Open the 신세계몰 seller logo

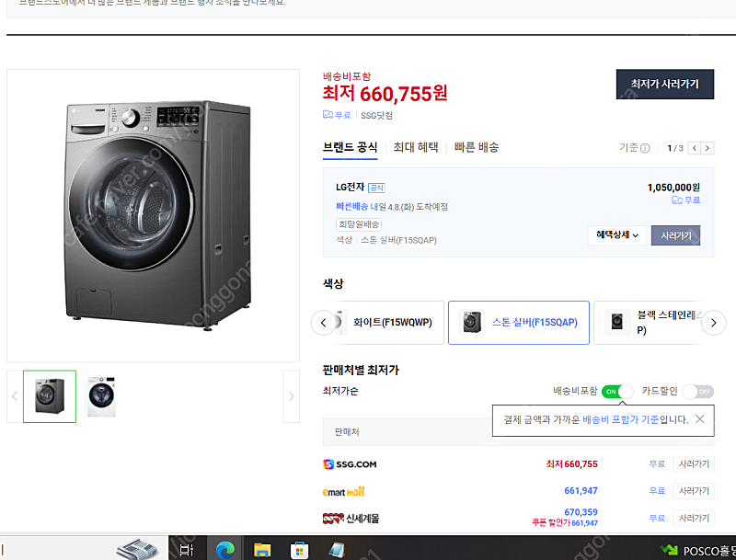click(351, 519)
